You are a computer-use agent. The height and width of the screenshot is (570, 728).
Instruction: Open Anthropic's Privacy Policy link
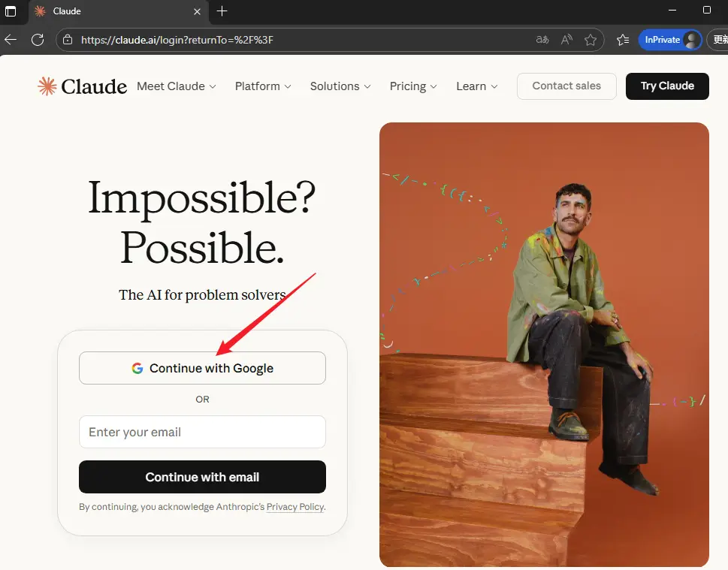pyautogui.click(x=295, y=507)
